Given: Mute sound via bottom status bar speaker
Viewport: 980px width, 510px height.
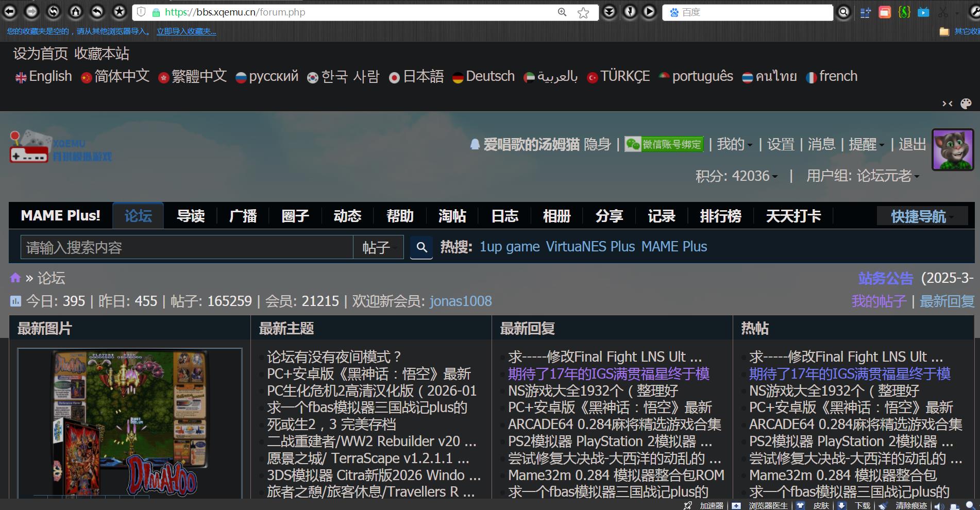Looking at the screenshot, I should [939, 506].
